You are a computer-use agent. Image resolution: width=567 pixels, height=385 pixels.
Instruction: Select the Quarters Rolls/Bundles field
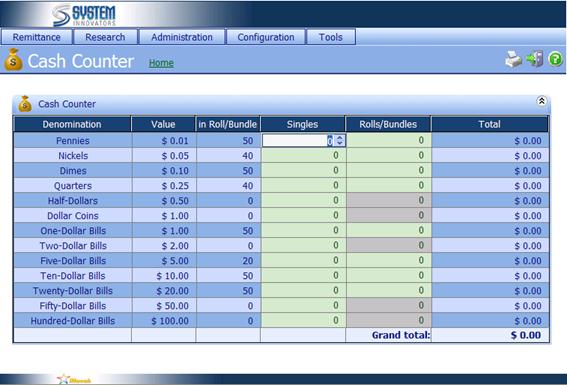(388, 185)
